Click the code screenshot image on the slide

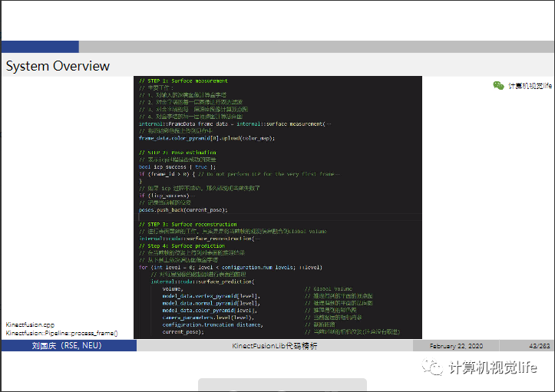pyautogui.click(x=278, y=207)
